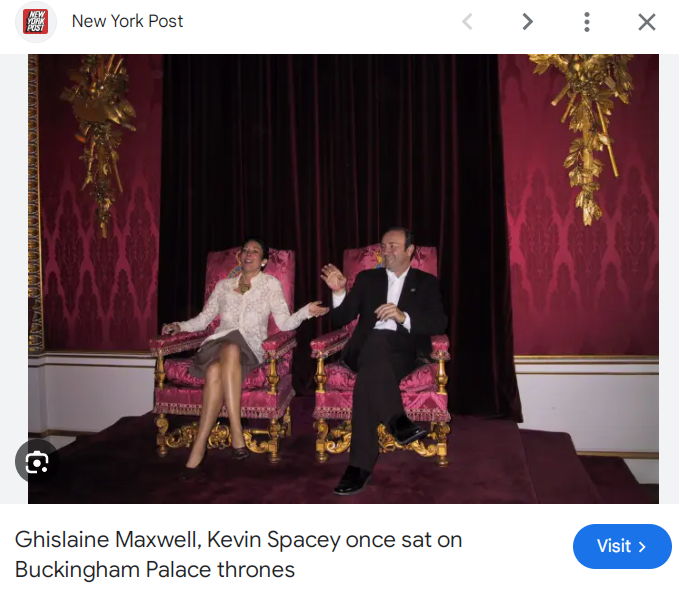The width and height of the screenshot is (679, 591).
Task: Go to the next image result
Action: click(527, 22)
